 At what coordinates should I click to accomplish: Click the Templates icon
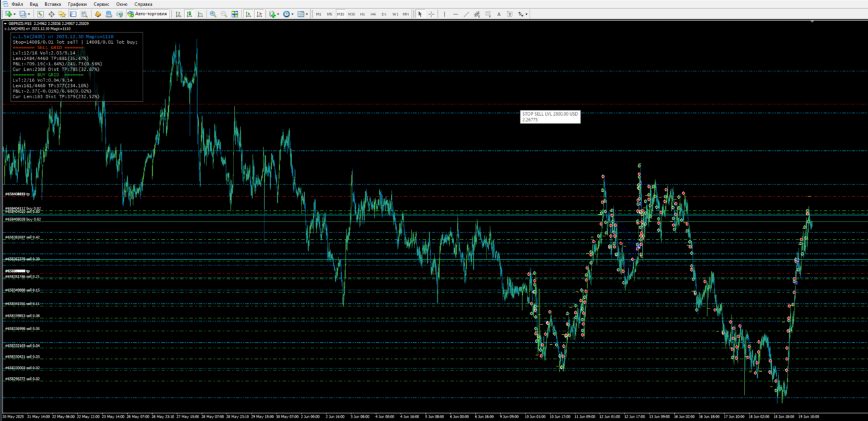click(301, 13)
